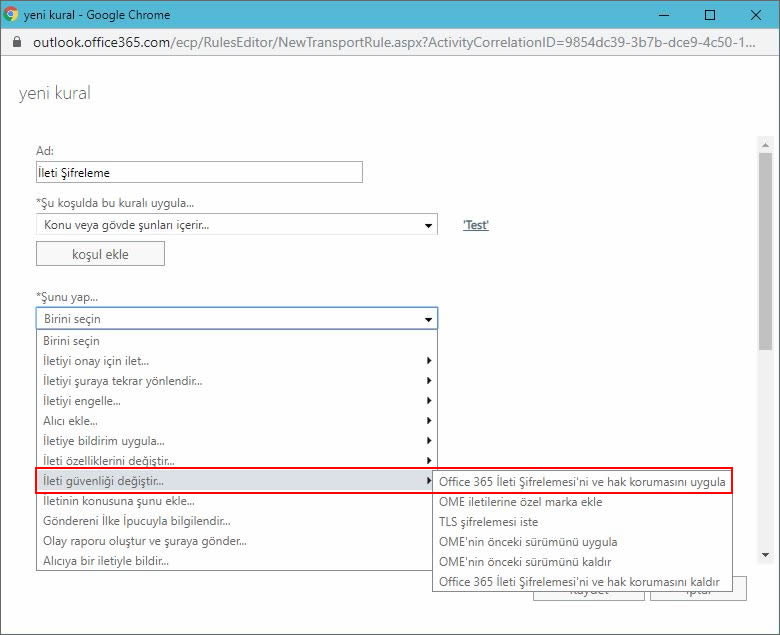
Task: Click the scrollbar down arrow
Action: (765, 554)
